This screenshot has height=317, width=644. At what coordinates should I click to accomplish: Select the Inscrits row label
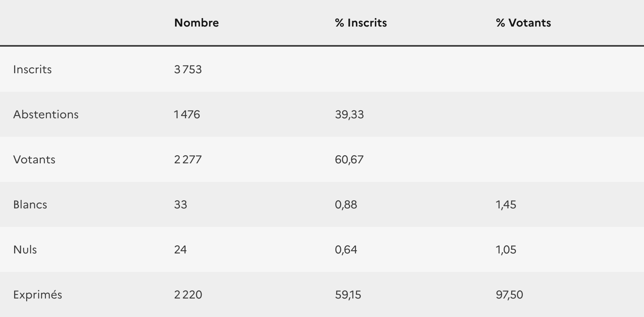[x=32, y=70]
